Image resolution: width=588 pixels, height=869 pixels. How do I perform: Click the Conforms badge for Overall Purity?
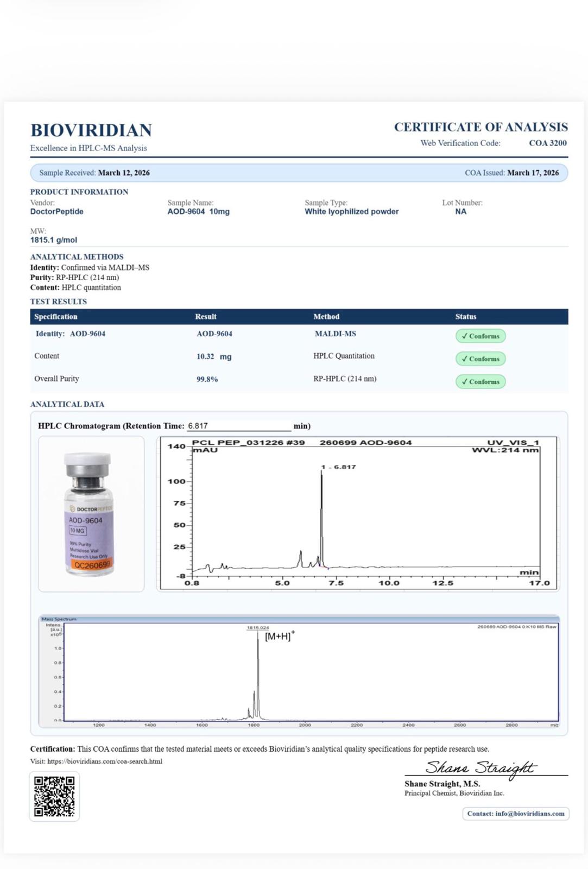pyautogui.click(x=480, y=381)
